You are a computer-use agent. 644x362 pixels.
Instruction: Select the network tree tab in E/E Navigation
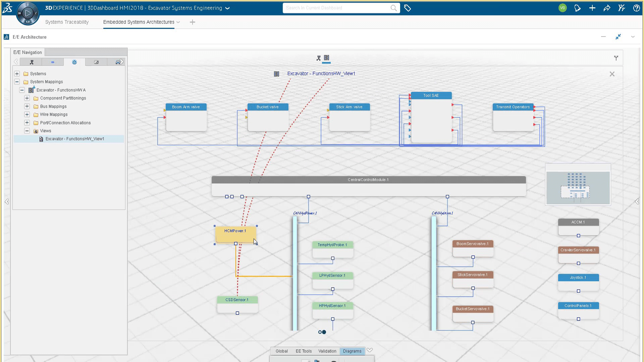[32, 62]
